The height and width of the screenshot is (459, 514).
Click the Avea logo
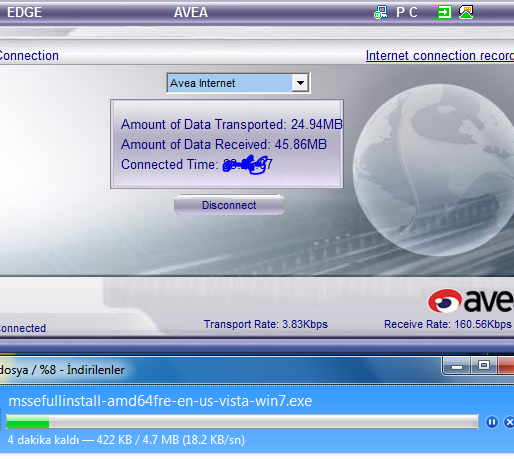(x=471, y=301)
